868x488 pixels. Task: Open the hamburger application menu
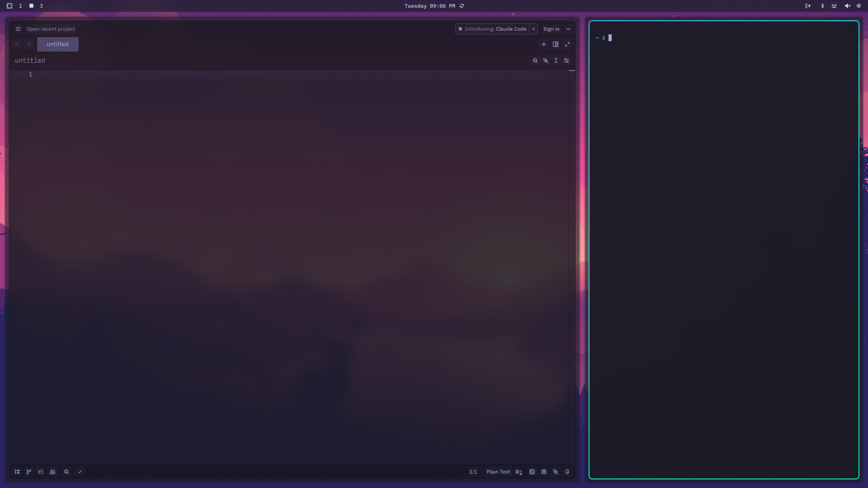point(18,29)
